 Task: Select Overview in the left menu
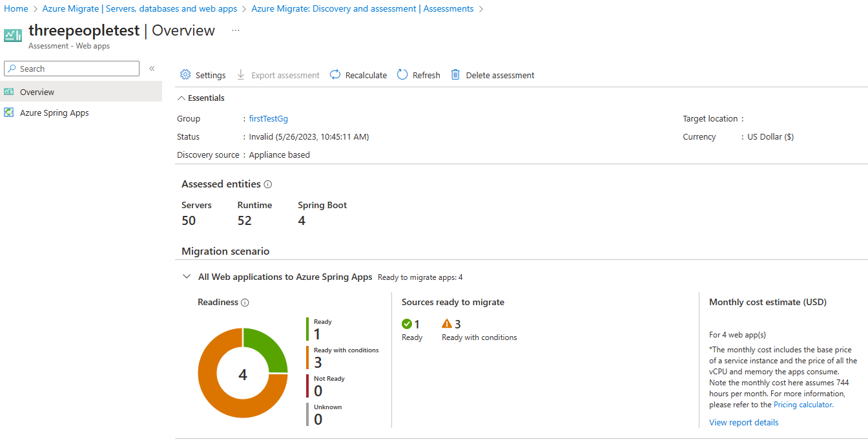pos(37,92)
